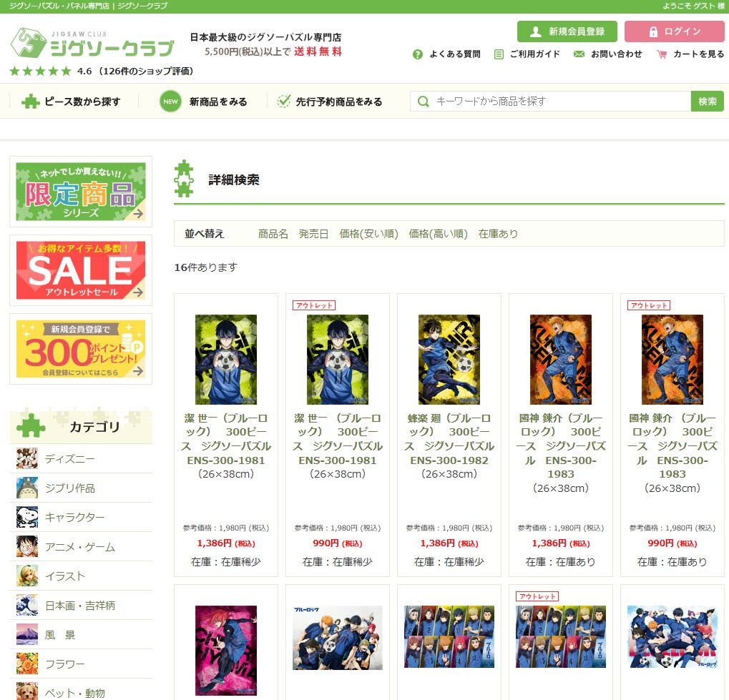Open the よくある質問 question mark icon

coord(418,54)
